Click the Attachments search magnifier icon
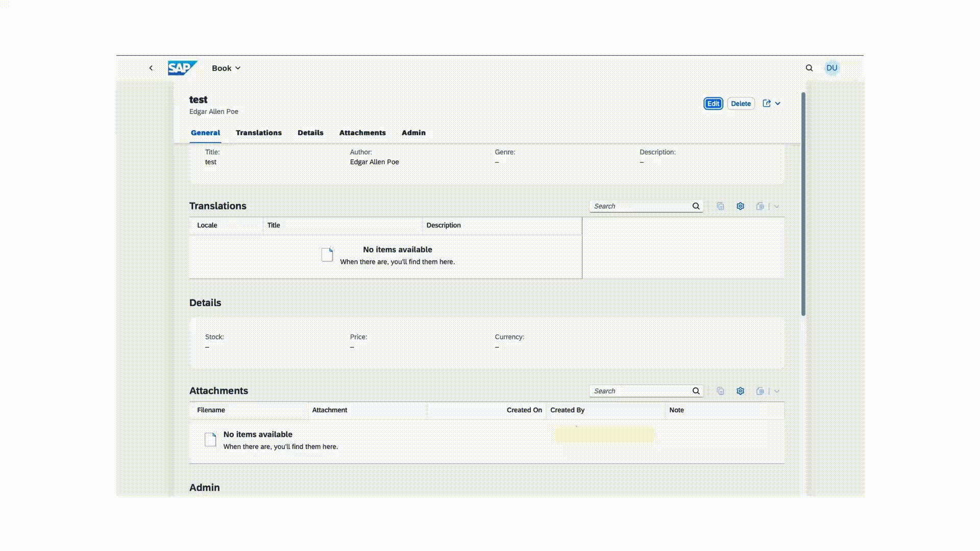This screenshot has height=551, width=980. tap(696, 391)
